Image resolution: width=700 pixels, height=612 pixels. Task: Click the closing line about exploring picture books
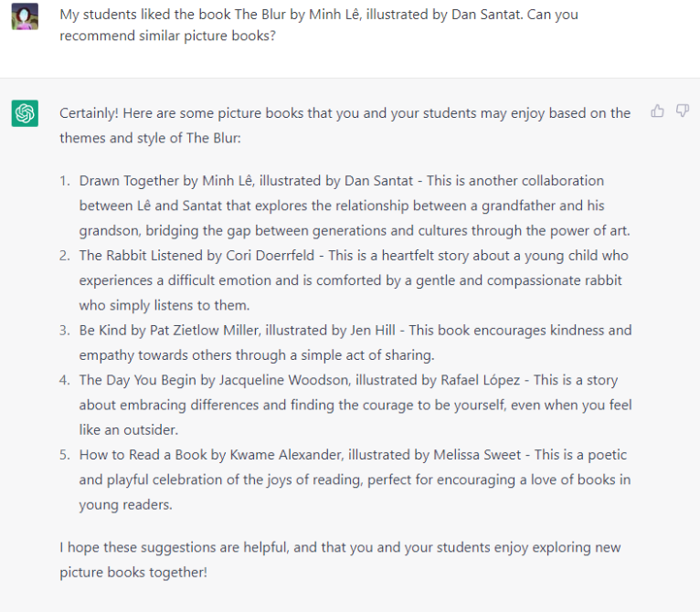(x=340, y=560)
